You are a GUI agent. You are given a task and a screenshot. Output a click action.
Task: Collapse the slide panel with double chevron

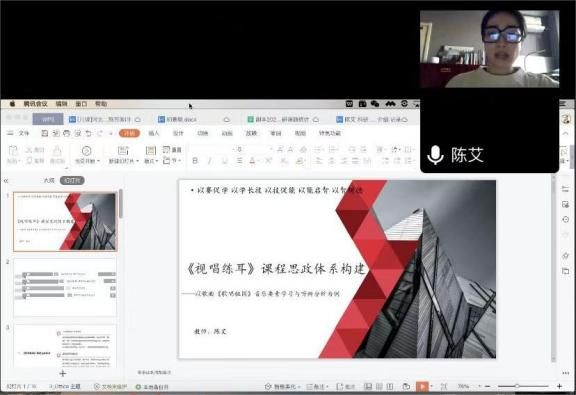[6, 180]
